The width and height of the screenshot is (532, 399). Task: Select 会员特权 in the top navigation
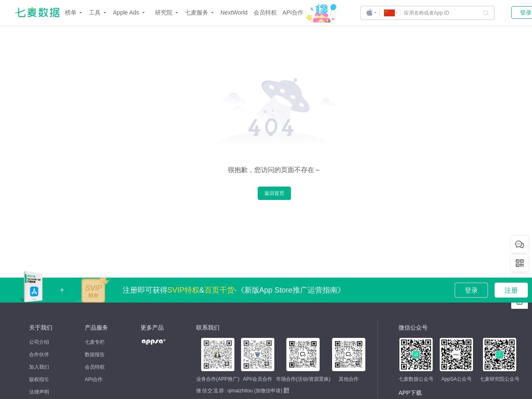click(x=265, y=12)
